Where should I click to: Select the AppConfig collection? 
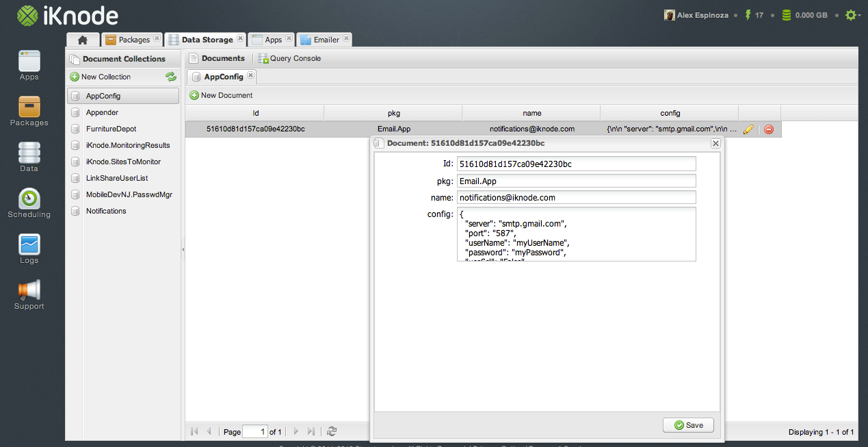click(x=123, y=96)
